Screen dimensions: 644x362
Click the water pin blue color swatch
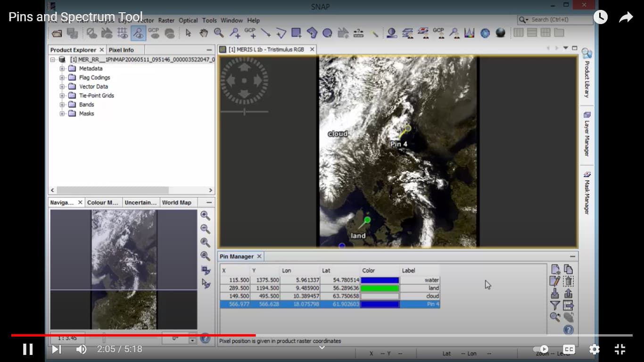380,280
